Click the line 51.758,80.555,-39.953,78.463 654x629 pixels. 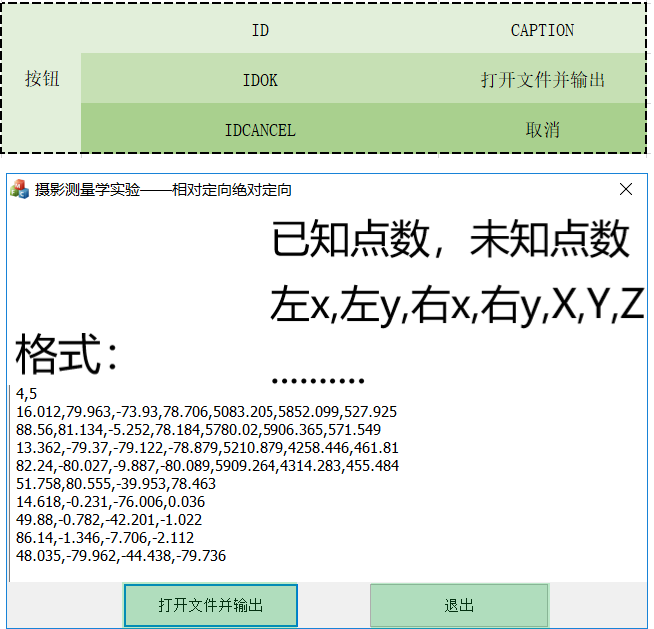tap(116, 483)
